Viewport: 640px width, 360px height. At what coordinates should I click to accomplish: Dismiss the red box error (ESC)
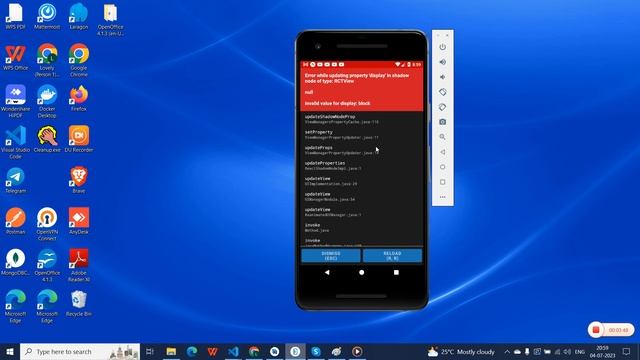click(331, 256)
